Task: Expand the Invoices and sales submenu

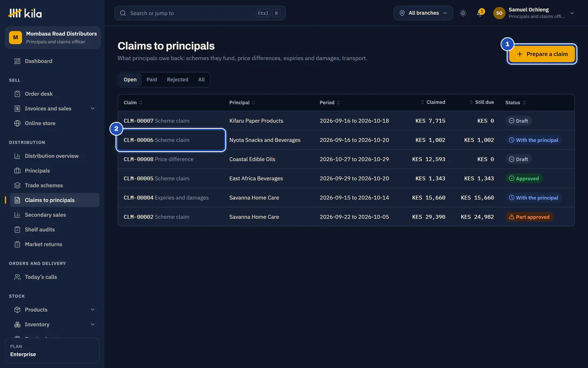Action: tap(93, 108)
